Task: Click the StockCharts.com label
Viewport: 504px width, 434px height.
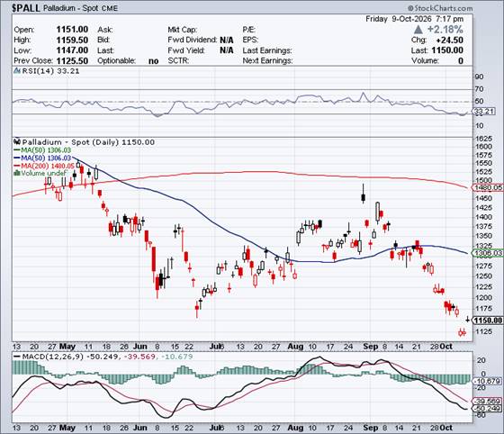Action: (440, 8)
